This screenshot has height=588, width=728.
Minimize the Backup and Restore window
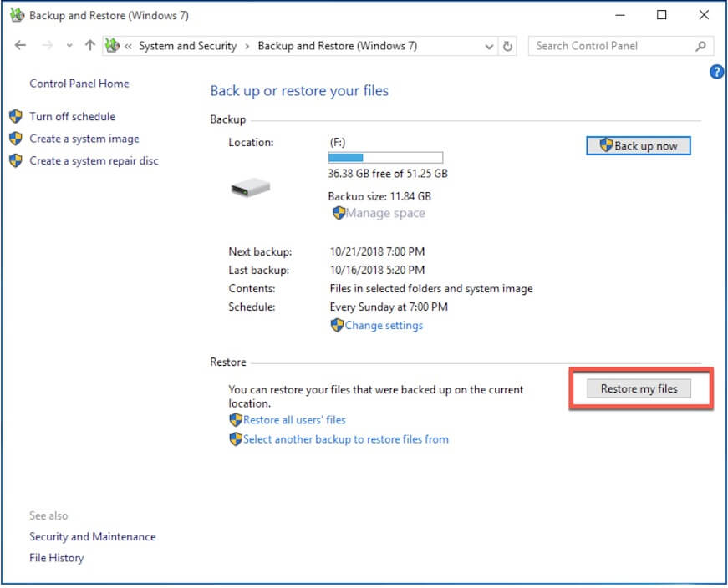point(620,15)
